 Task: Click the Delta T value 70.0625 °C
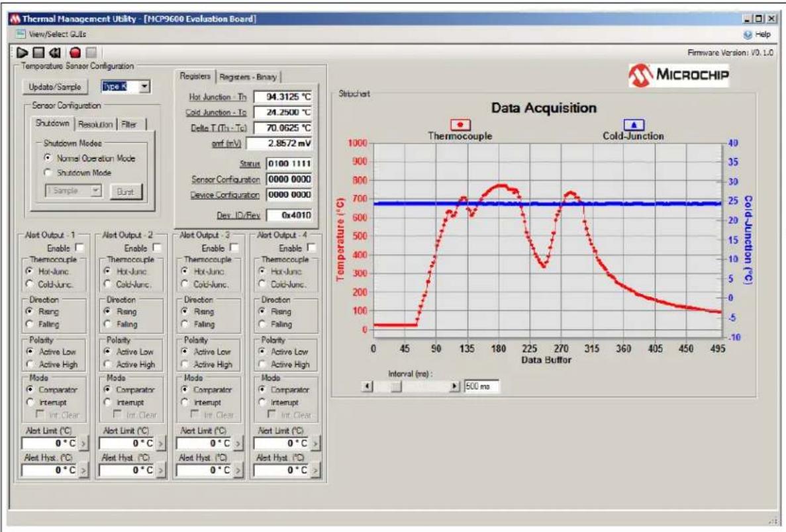283,128
